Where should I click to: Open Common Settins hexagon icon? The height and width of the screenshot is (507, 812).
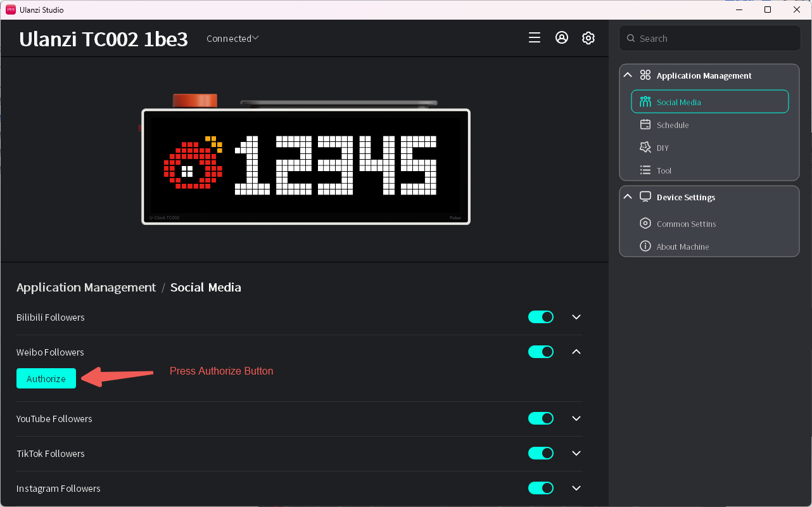click(645, 223)
